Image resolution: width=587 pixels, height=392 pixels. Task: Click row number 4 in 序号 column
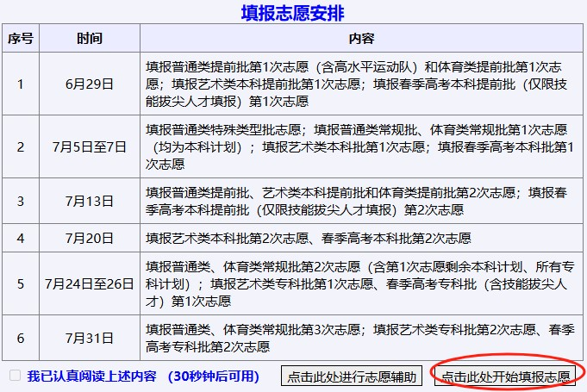coord(21,238)
